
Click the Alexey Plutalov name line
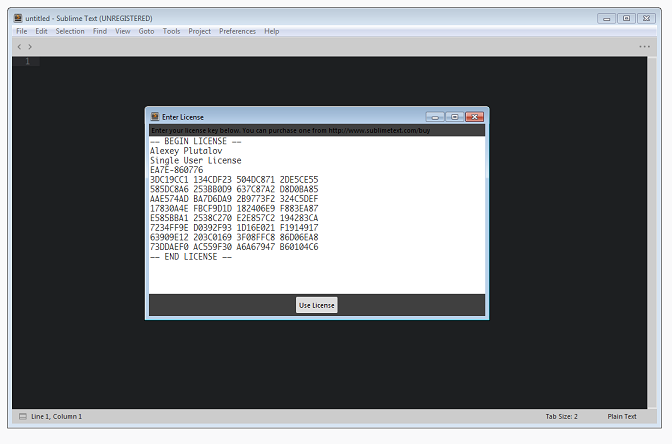(186, 151)
